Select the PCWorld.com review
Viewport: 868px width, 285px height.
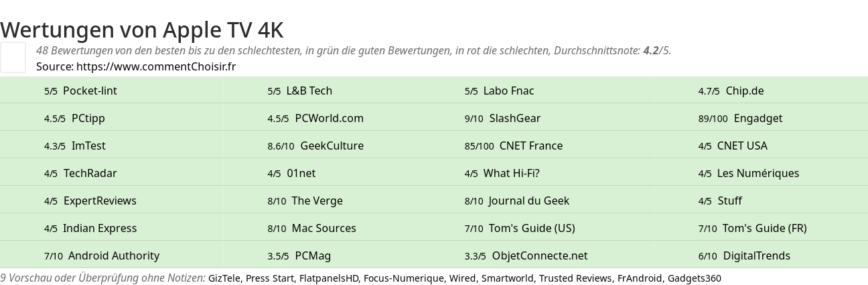[x=315, y=118]
